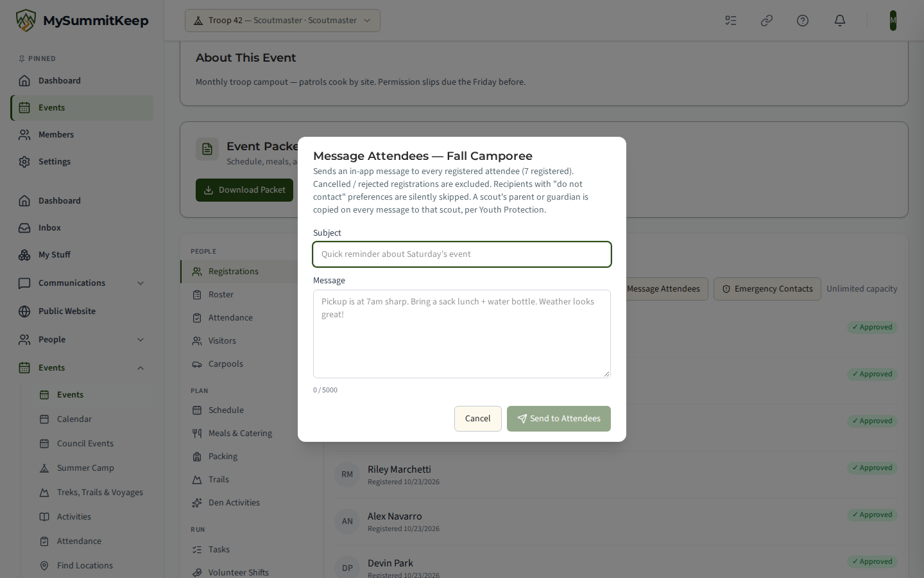This screenshot has height=578, width=924.
Task: Open pinned Members item
Action: pyautogui.click(x=81, y=135)
